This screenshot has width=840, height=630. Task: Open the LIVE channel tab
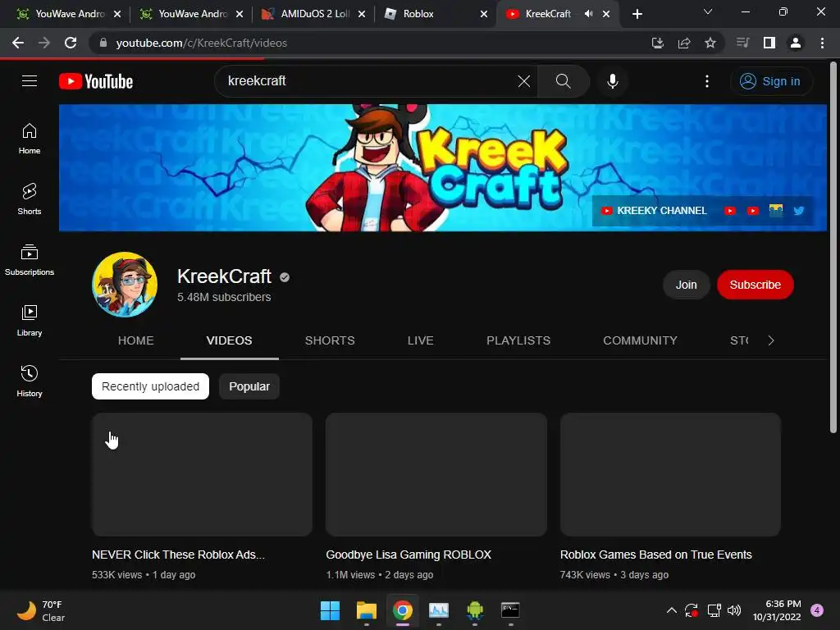click(421, 340)
